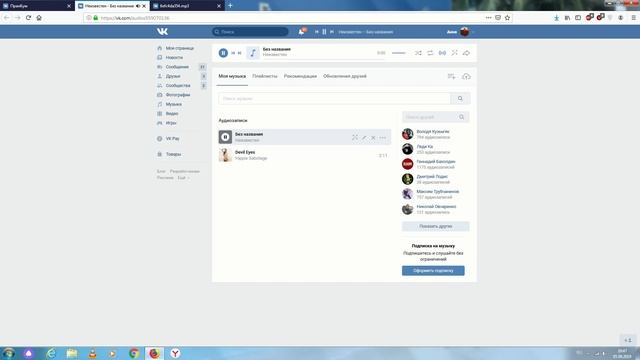This screenshot has width=640, height=360.
Task: Expand the Ещё footer menu in sidebar
Action: tap(183, 178)
